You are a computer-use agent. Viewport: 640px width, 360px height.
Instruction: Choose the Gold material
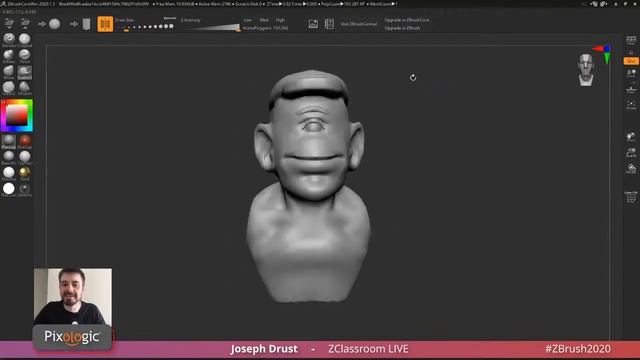pos(25,173)
